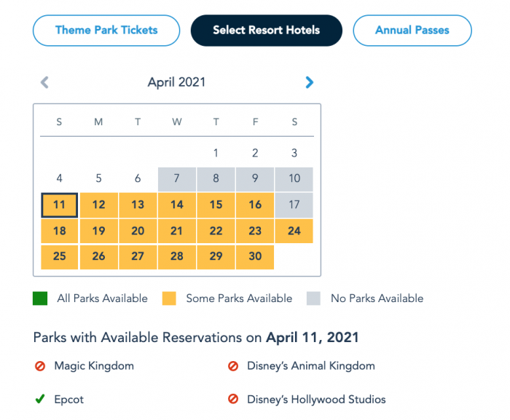Click the gray No Parks Available swatch
The width and height of the screenshot is (510, 420).
pos(315,298)
